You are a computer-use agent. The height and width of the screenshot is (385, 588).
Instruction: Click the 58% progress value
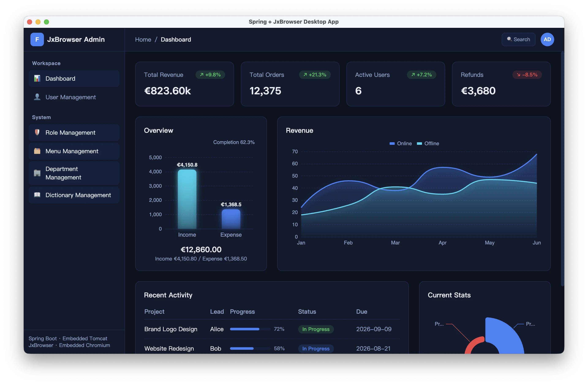click(279, 348)
